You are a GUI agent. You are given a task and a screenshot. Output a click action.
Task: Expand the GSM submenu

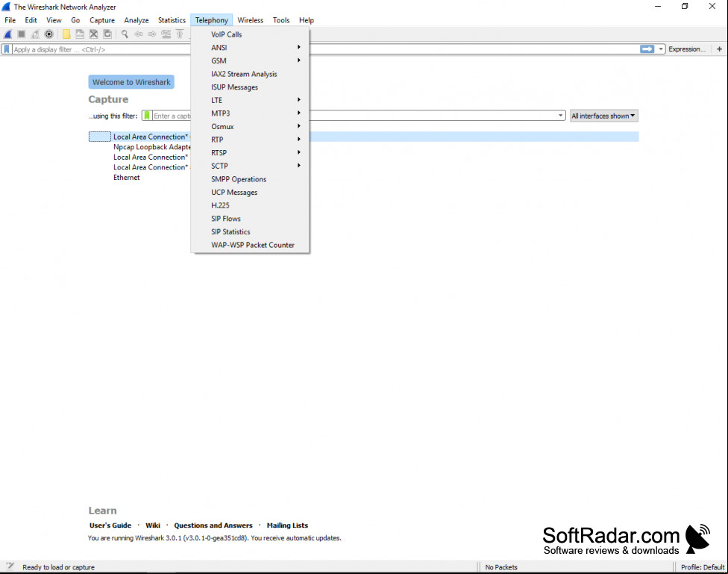251,61
